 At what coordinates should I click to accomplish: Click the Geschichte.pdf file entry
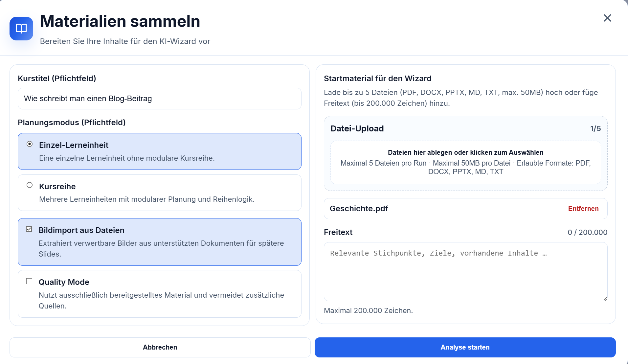click(x=359, y=209)
